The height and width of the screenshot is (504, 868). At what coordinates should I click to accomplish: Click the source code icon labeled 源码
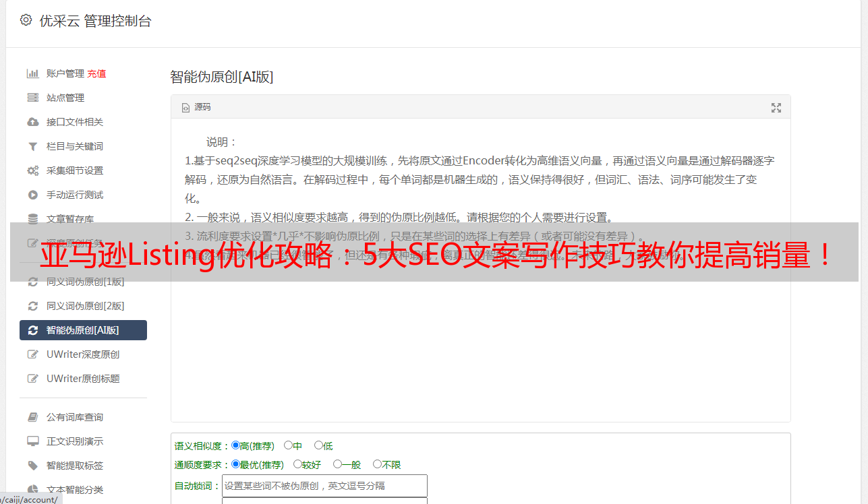[185, 107]
